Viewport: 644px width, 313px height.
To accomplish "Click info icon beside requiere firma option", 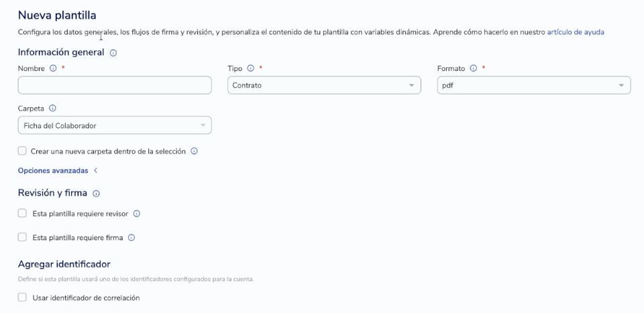I will [131, 237].
